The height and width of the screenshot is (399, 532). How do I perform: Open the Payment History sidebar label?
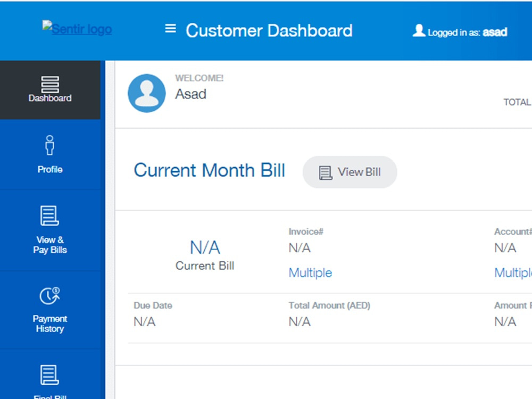50,323
